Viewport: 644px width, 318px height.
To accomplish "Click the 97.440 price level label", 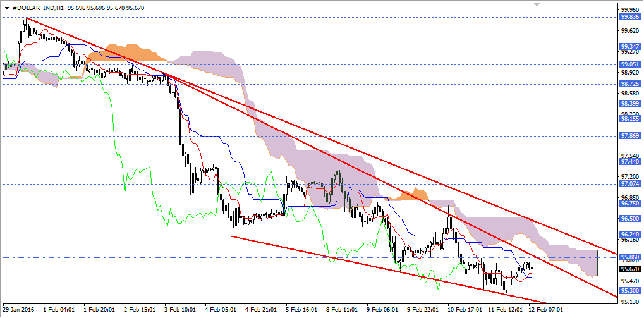I will pyautogui.click(x=630, y=162).
